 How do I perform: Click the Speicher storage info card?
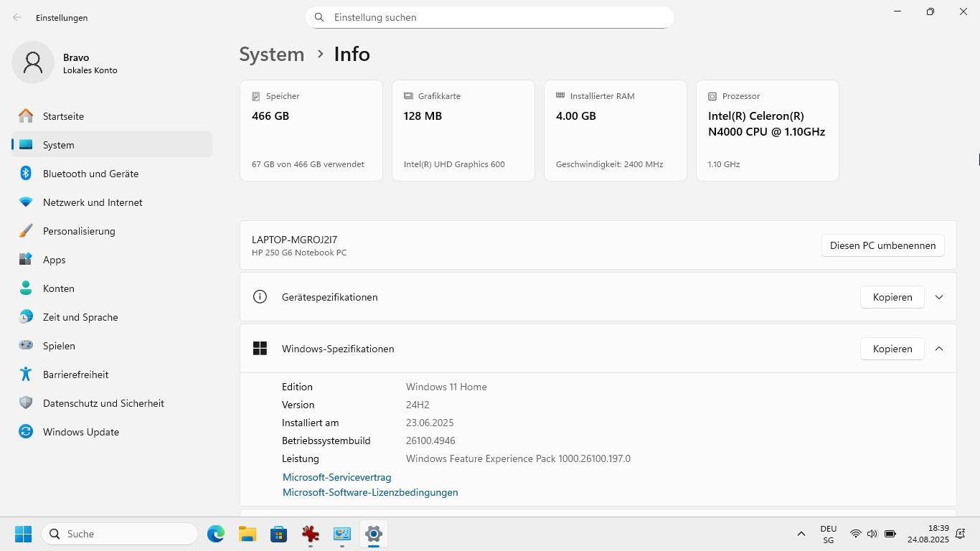pyautogui.click(x=311, y=131)
